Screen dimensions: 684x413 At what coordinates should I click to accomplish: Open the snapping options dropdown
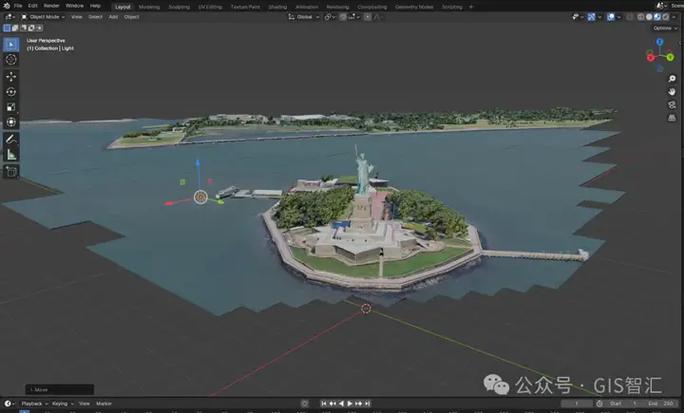pos(352,17)
